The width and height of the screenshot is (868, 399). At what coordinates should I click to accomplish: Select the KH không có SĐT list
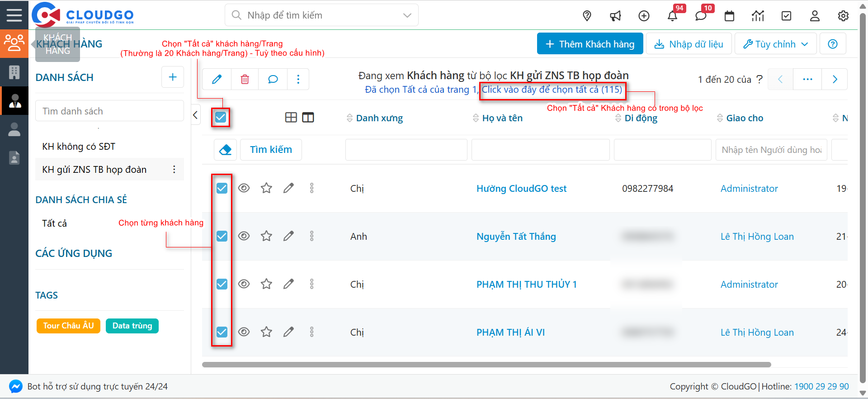(x=79, y=147)
